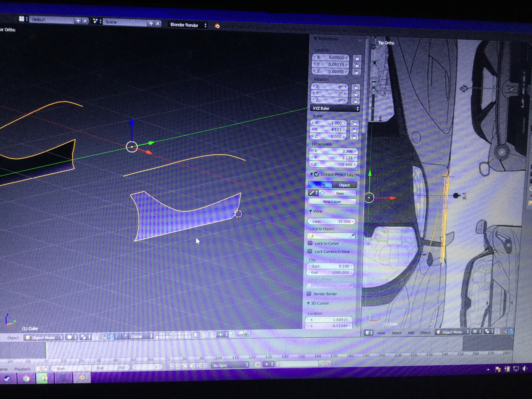Toggle the 3D manipulator axes icon
The height and width of the screenshot is (399, 532).
point(104,337)
